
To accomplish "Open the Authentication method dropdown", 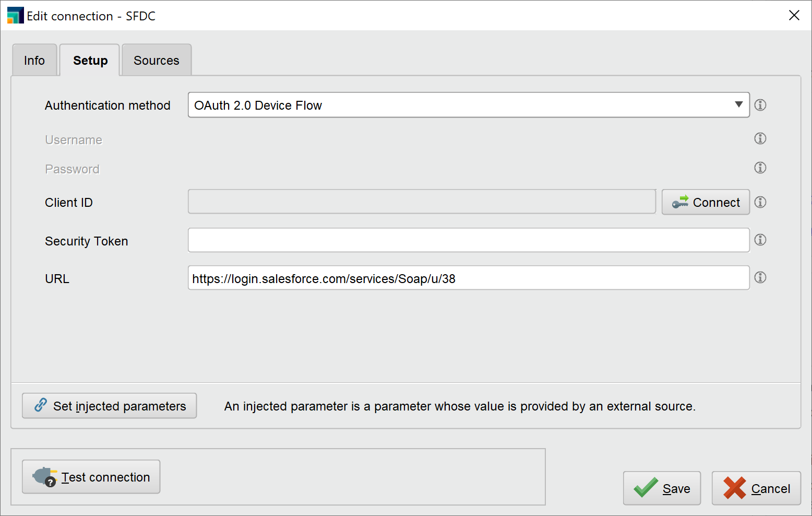I will click(739, 105).
